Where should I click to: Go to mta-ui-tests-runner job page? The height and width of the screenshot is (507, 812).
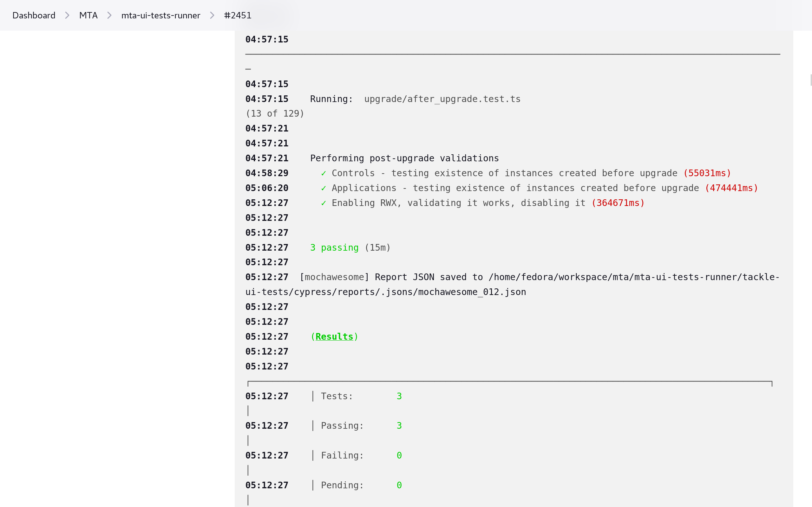(160, 16)
